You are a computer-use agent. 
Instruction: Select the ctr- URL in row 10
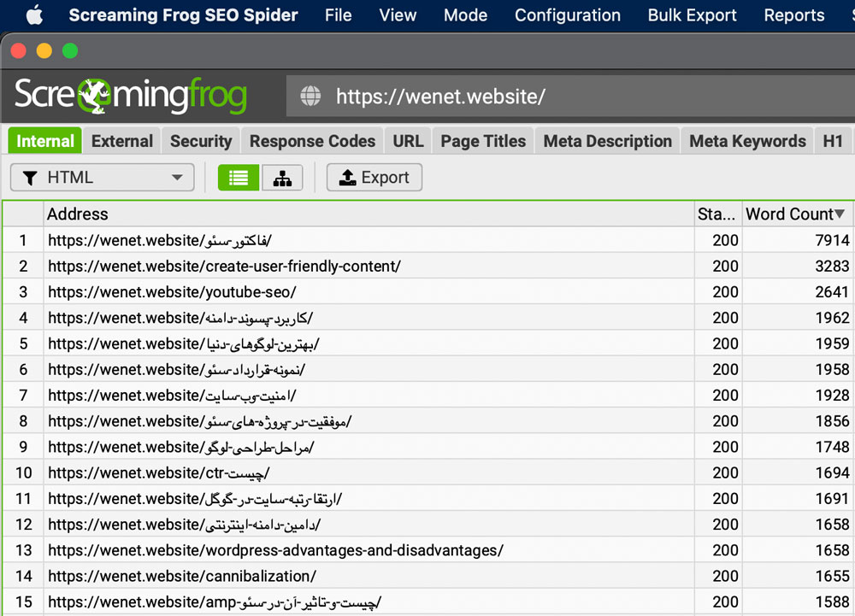click(159, 472)
